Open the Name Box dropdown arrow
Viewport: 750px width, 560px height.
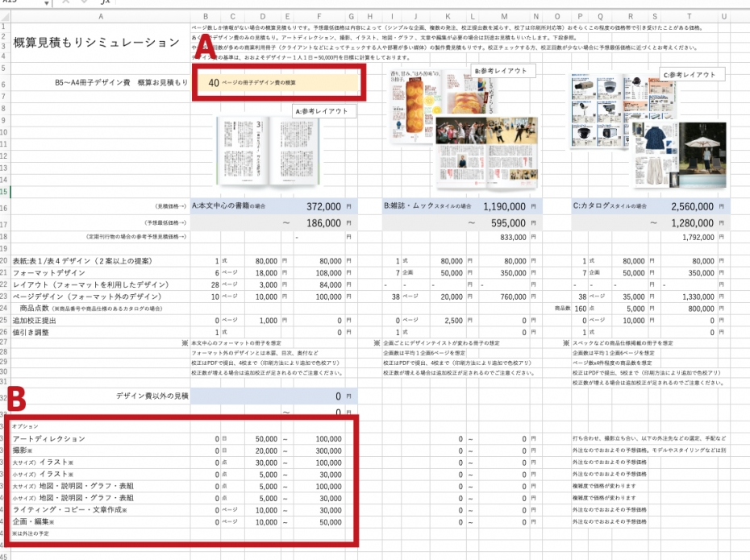point(45,2)
